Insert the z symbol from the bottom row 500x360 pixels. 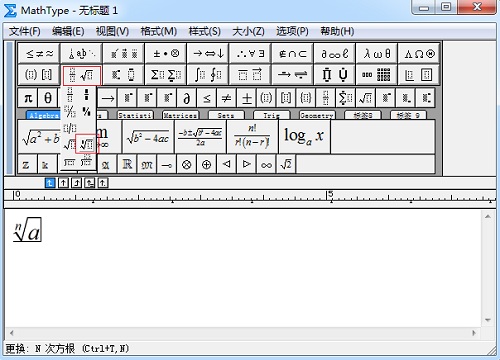[x=27, y=164]
